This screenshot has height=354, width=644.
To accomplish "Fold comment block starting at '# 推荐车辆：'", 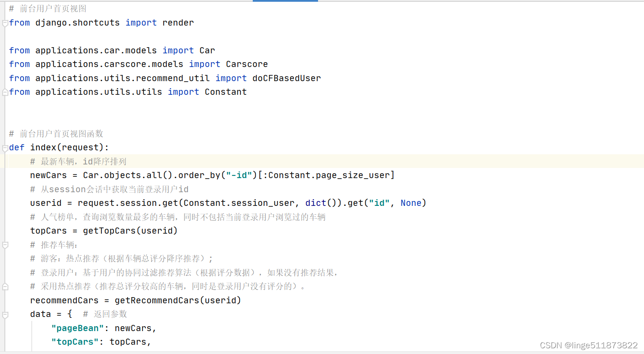I will pyautogui.click(x=5, y=245).
